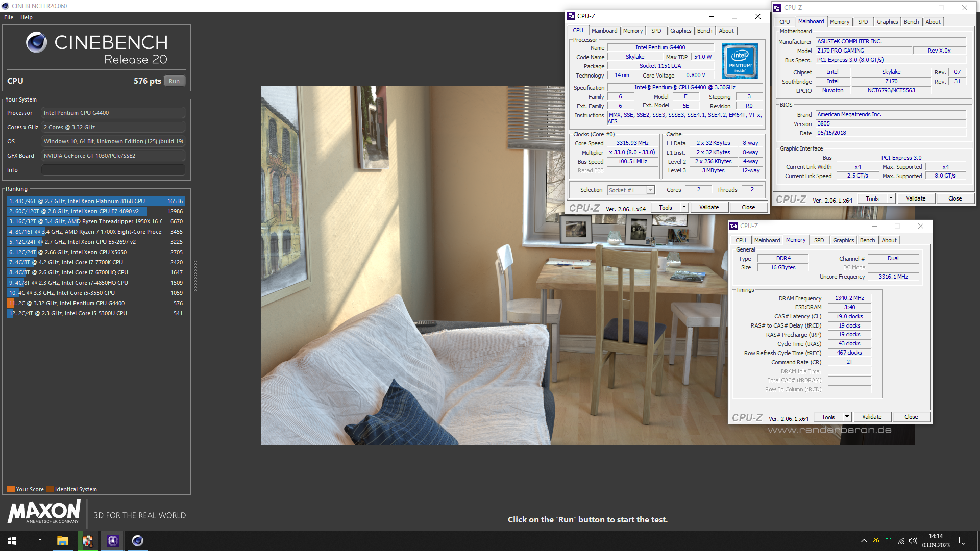Viewport: 980px width, 551px height.
Task: Click Tools button in Mainboard CPU-Z window
Action: [872, 198]
